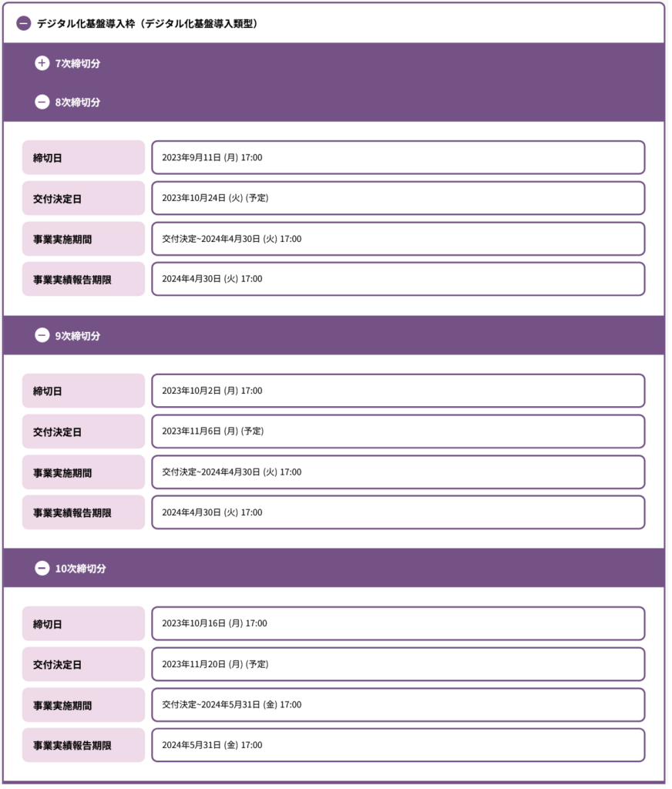The image size is (672, 789).
Task: Click the 7次締切分 header text
Action: (78, 63)
